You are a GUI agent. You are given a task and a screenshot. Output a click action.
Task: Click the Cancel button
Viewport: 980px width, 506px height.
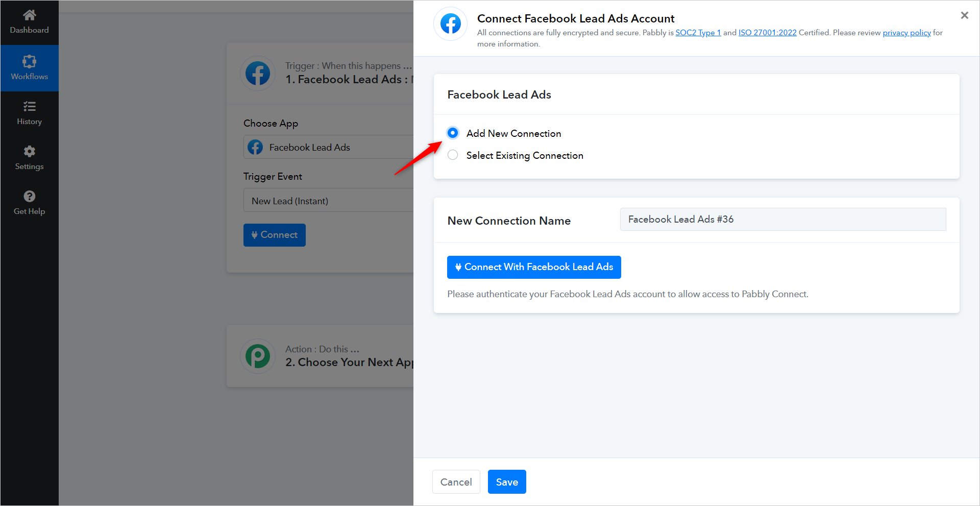point(456,482)
